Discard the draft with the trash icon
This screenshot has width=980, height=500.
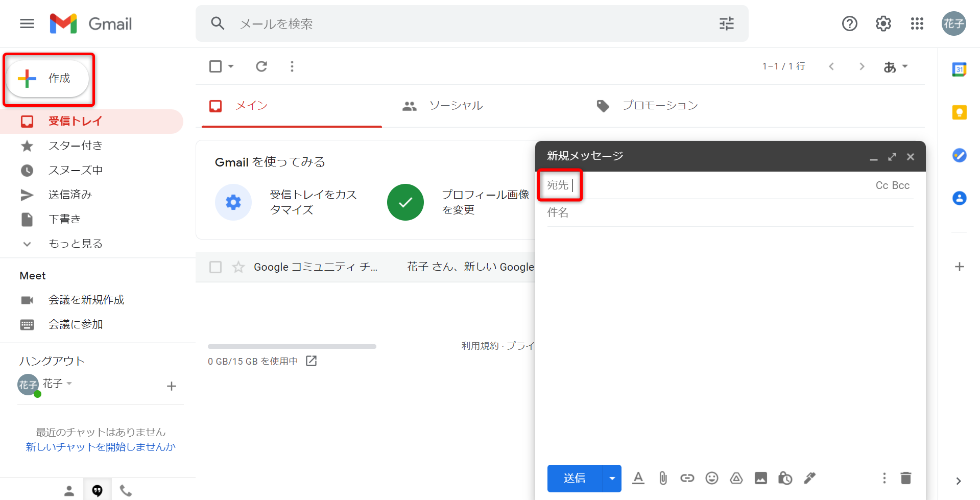[905, 478]
